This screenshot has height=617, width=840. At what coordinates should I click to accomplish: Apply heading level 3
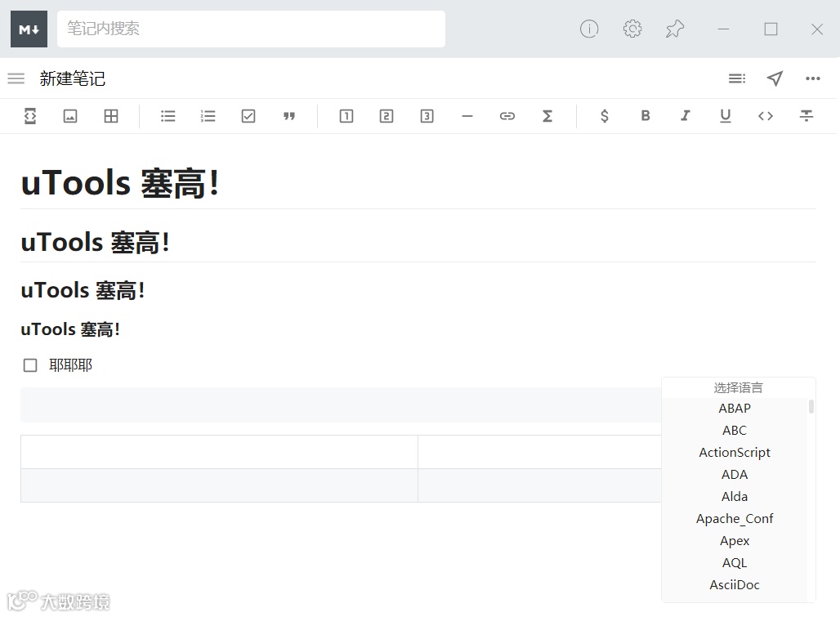pos(427,116)
